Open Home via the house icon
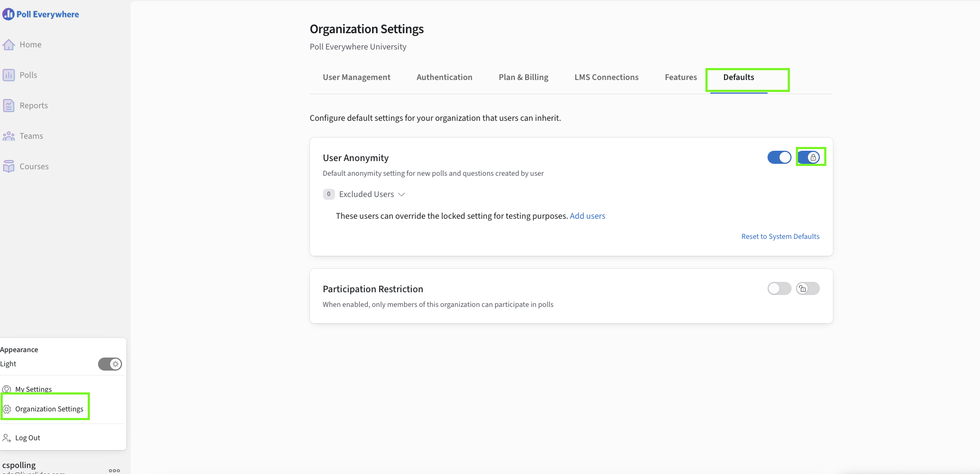The image size is (980, 474). pos(9,45)
